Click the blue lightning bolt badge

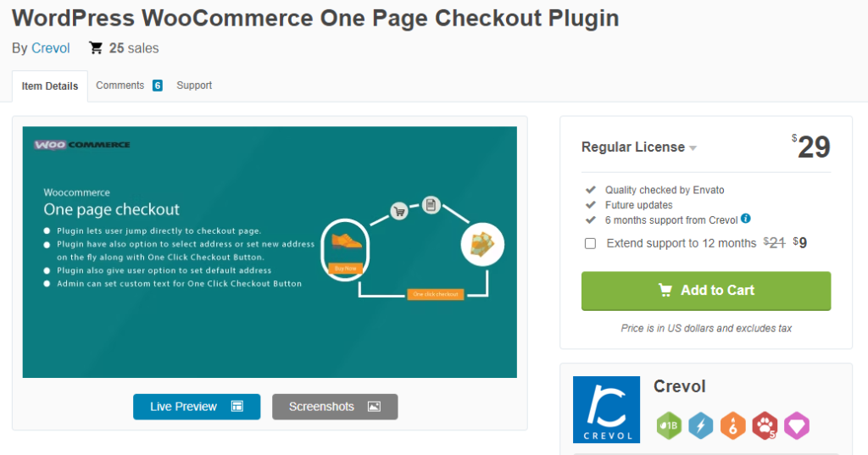(701, 425)
